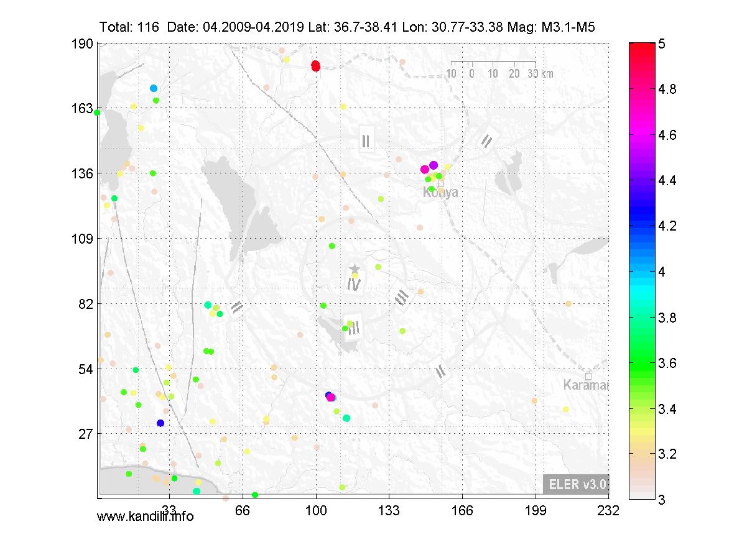Click the Karaman city square marker

(x=588, y=376)
